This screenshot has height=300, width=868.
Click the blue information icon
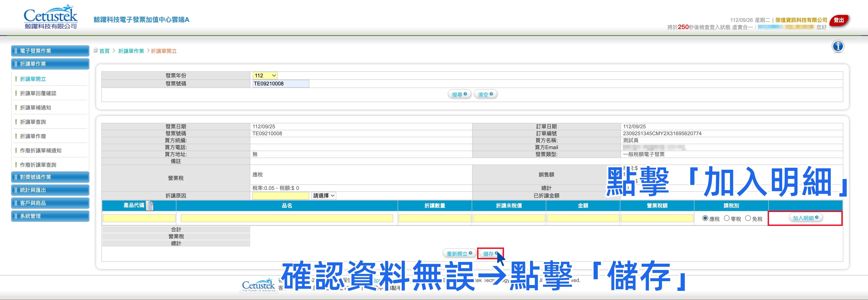[838, 47]
